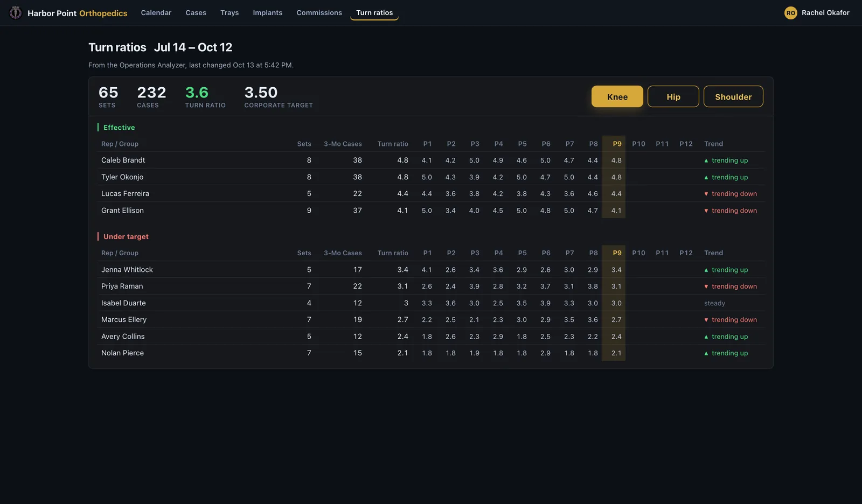Click the 3.50 corporate target value
862x504 pixels.
261,93
